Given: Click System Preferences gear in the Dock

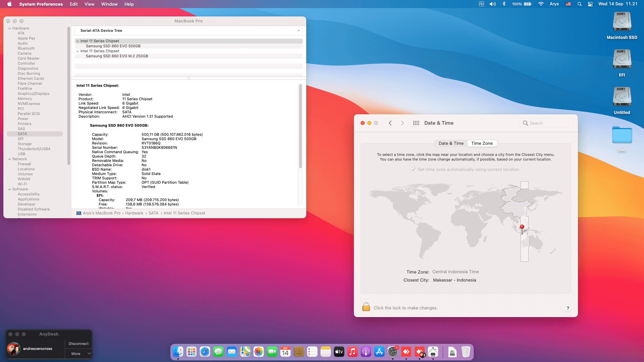Looking at the screenshot, I should [393, 352].
